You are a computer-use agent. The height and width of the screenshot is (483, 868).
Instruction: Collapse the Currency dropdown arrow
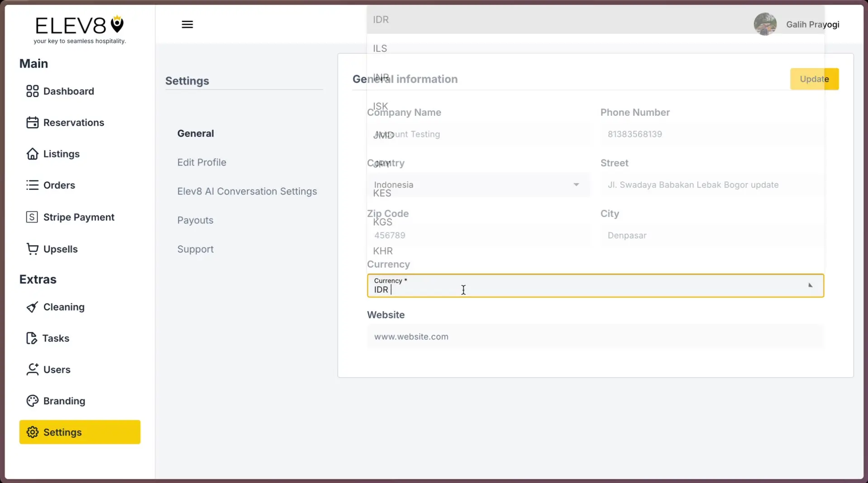click(810, 285)
